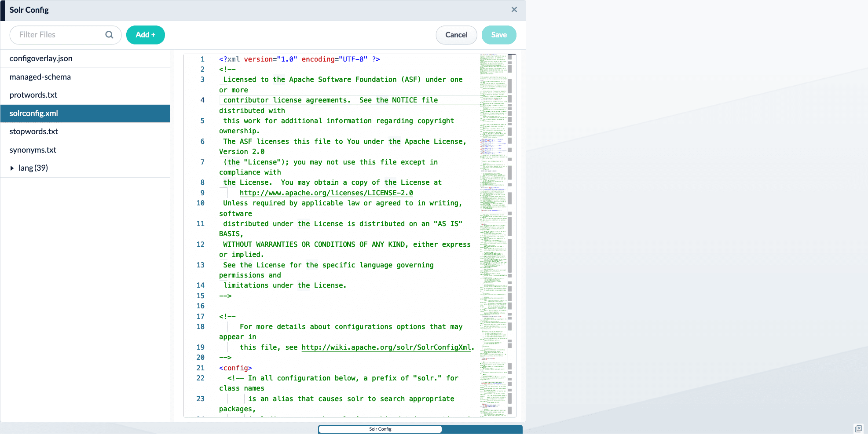868x435 pixels.
Task: Click the Save button
Action: (499, 35)
